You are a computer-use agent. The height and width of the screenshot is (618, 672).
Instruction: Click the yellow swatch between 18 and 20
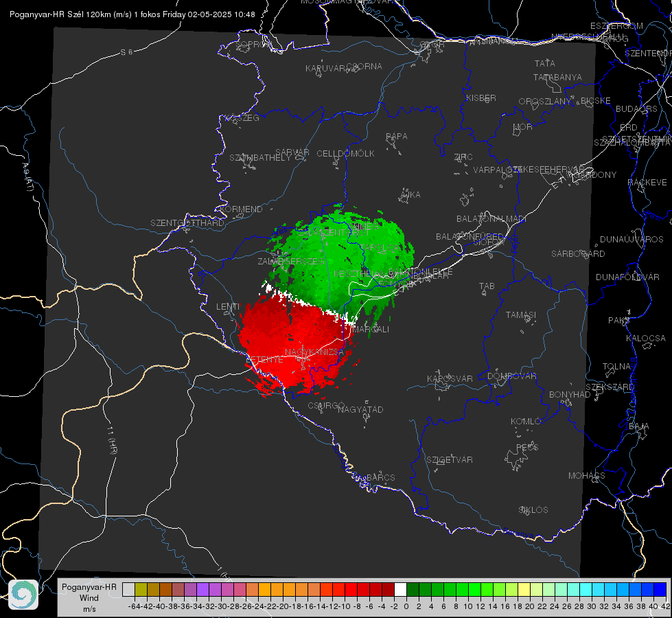(x=524, y=589)
